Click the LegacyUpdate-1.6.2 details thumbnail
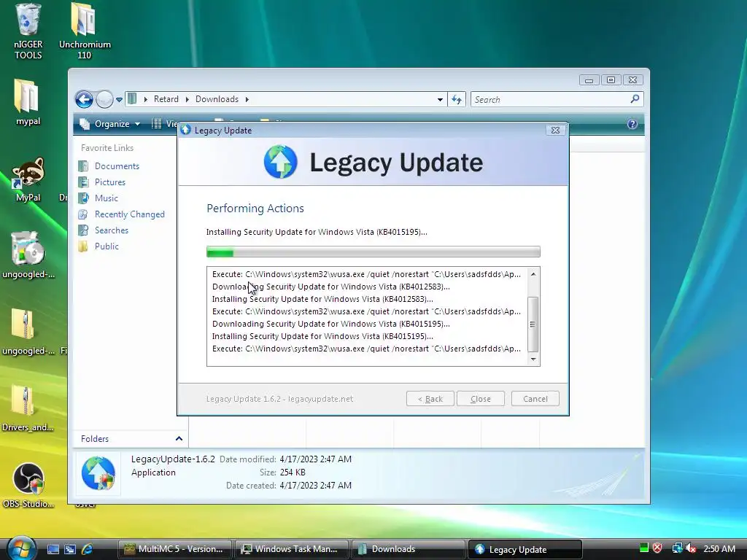 point(98,472)
